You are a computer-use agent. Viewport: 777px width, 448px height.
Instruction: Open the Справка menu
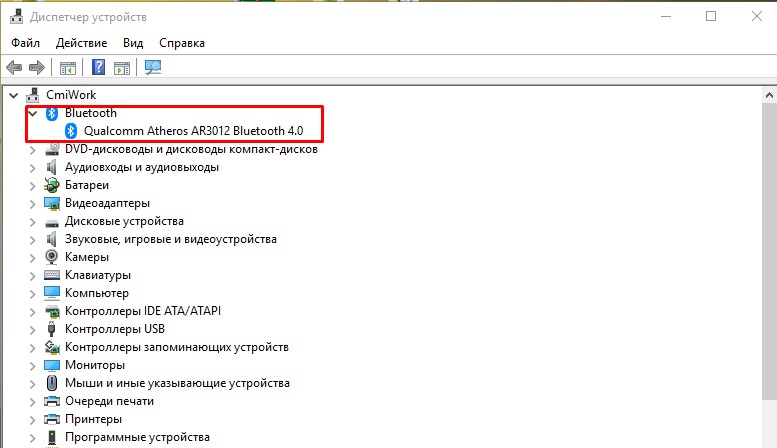(182, 43)
